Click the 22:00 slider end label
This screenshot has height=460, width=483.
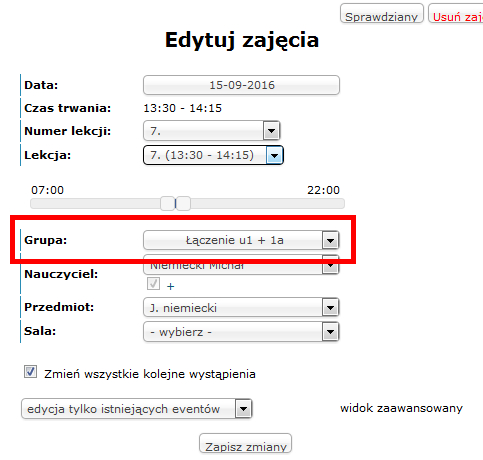[323, 190]
